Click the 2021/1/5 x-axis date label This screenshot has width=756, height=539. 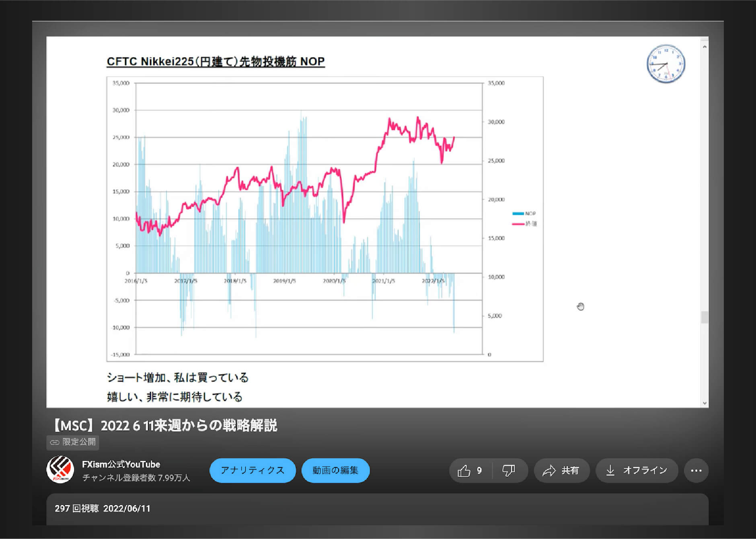[x=384, y=281]
